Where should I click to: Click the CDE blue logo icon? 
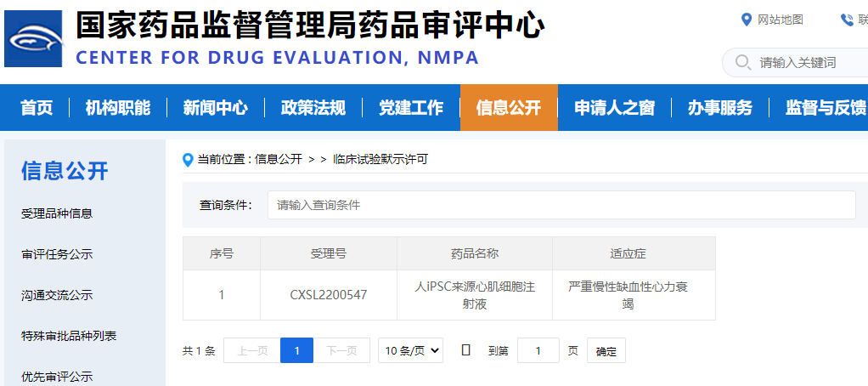point(33,39)
